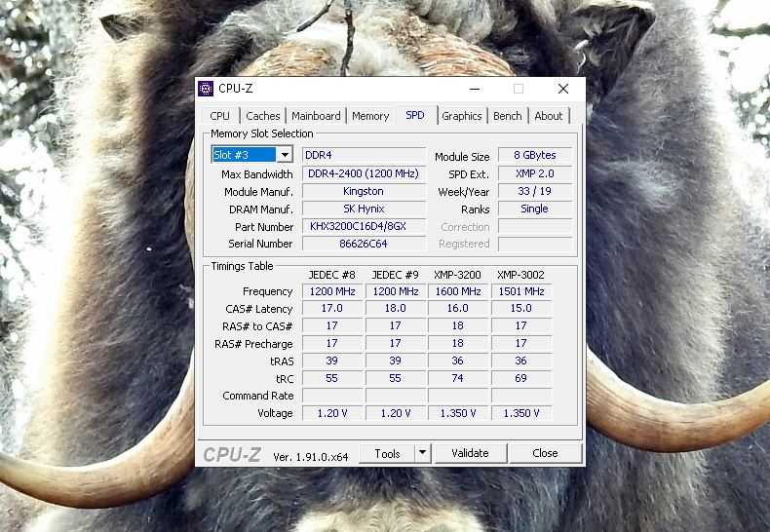
Task: Switch to the Bench tab
Action: [x=507, y=116]
